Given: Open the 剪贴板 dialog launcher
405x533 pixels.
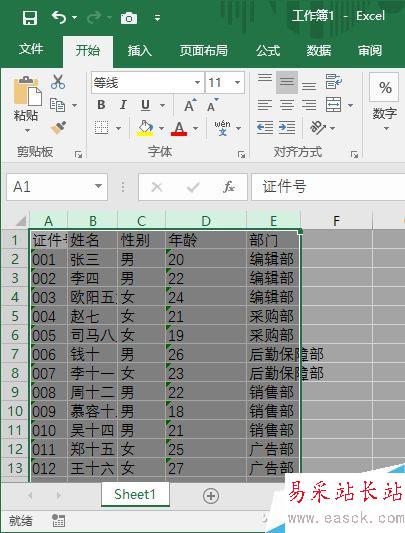Looking at the screenshot, I should 78,155.
